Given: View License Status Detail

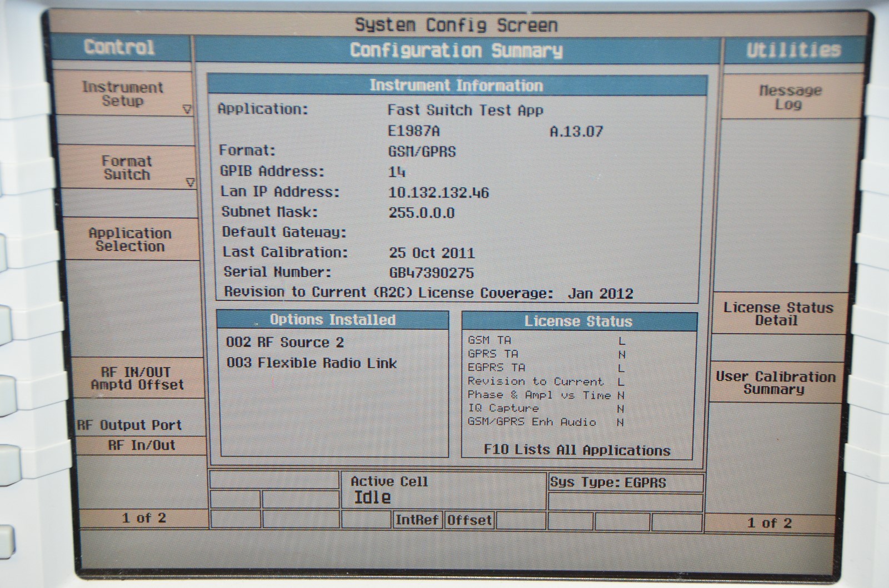Looking at the screenshot, I should (x=777, y=314).
